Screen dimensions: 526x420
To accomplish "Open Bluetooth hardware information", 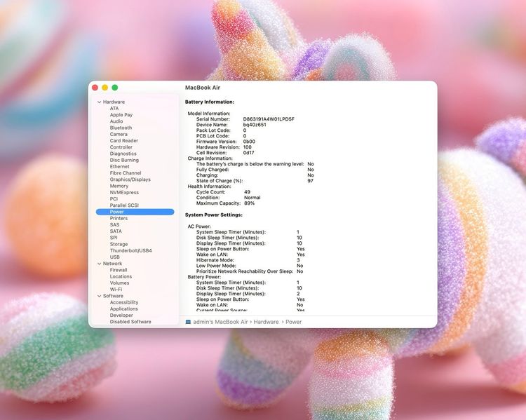I will click(121, 128).
